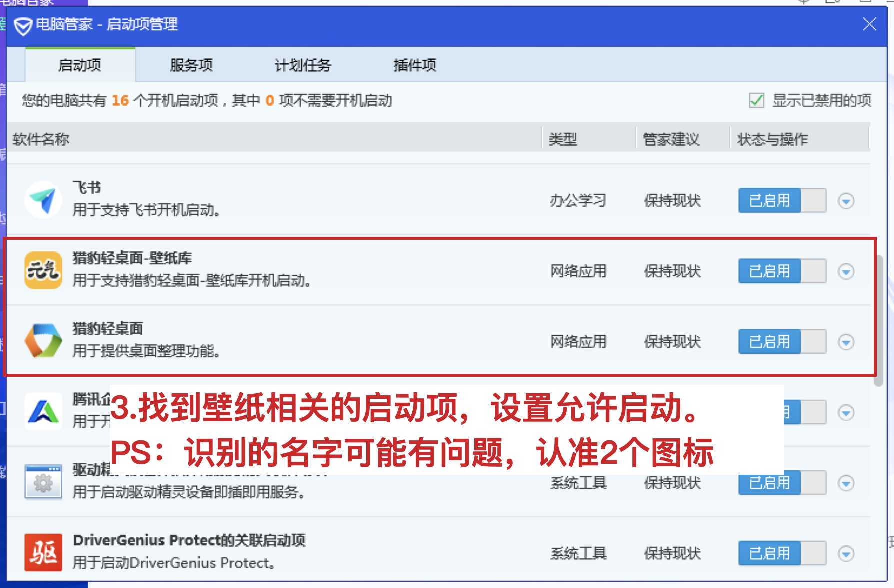Toggle 已启用 switch for 飞书
The height and width of the screenshot is (588, 894).
[x=782, y=200]
